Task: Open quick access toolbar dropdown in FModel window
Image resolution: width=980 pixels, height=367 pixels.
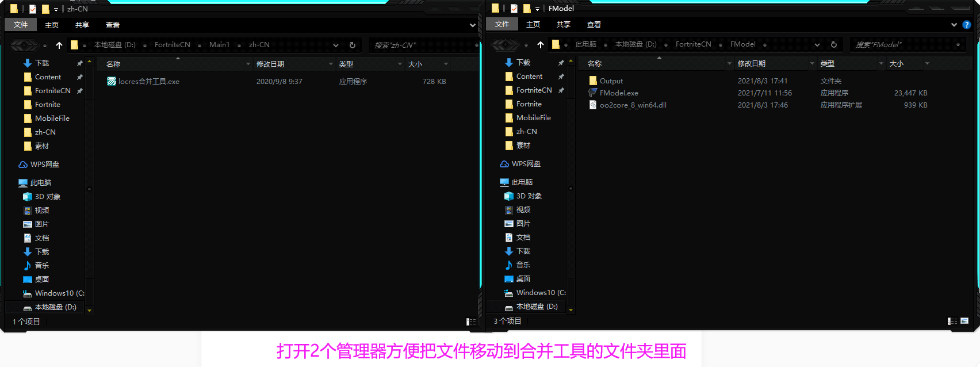Action: pyautogui.click(x=537, y=9)
